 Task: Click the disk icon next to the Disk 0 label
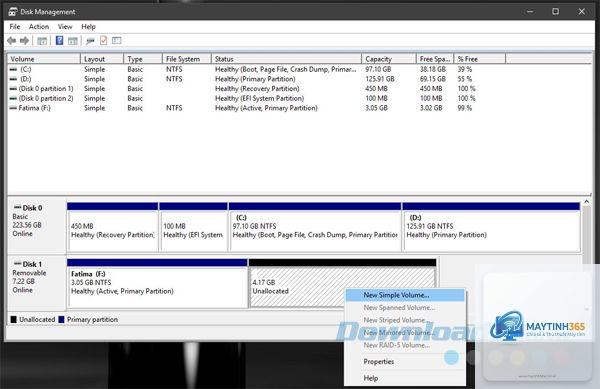point(17,207)
